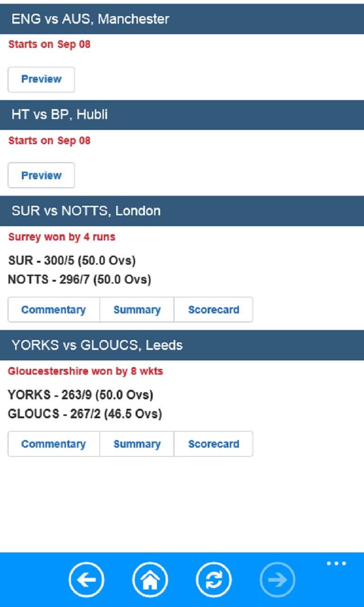Tap the back arrow icon

pyautogui.click(x=86, y=579)
